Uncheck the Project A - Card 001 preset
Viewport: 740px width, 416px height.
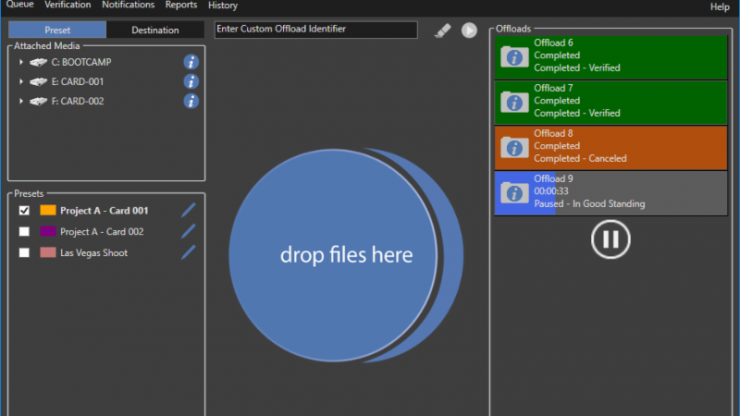click(24, 211)
